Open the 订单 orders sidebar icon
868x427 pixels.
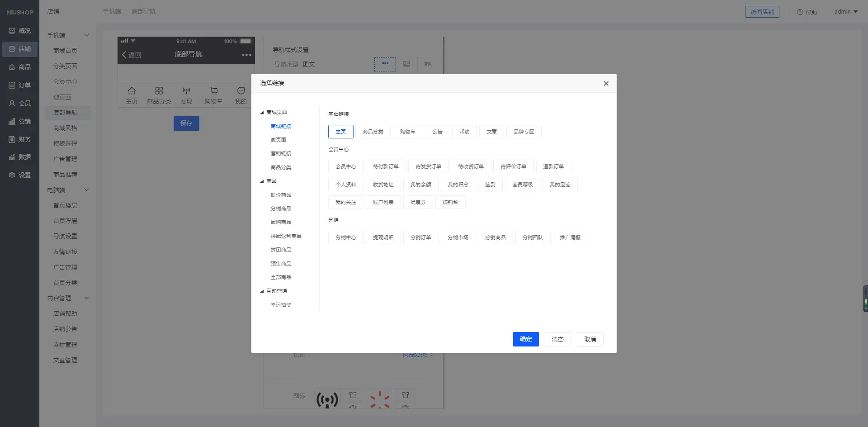tap(12, 85)
